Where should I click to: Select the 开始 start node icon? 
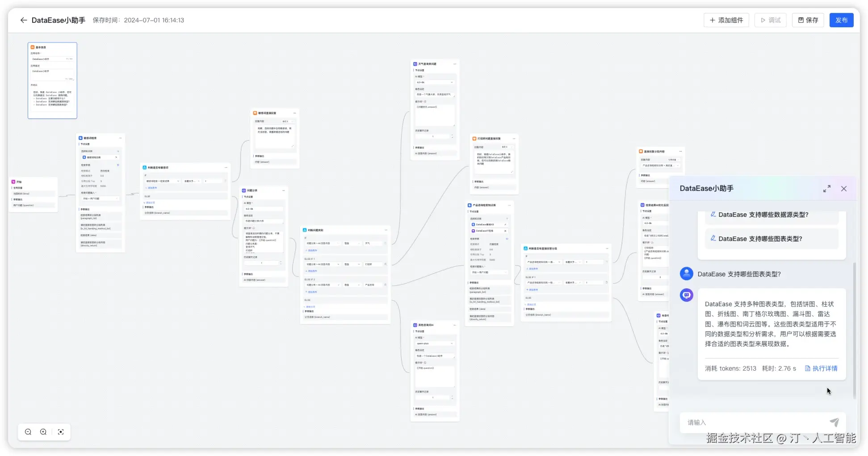(13, 182)
